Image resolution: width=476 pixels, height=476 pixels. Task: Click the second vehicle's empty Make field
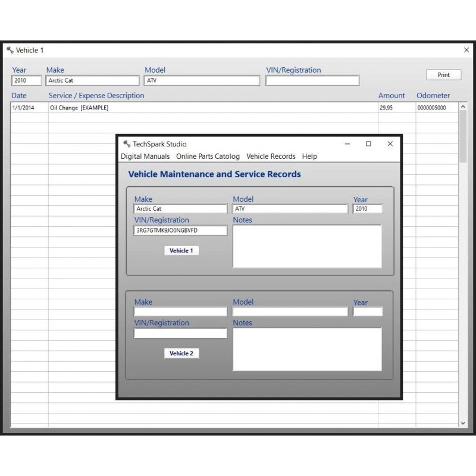tap(180, 312)
